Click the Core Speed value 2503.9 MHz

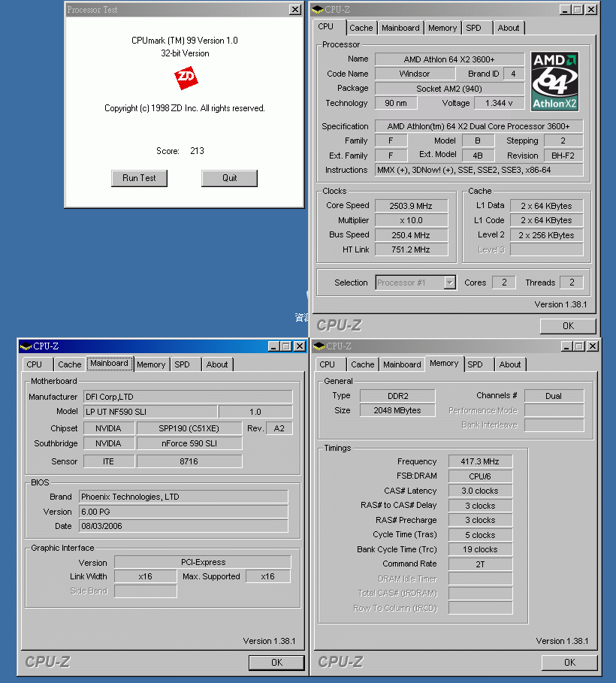click(x=411, y=206)
